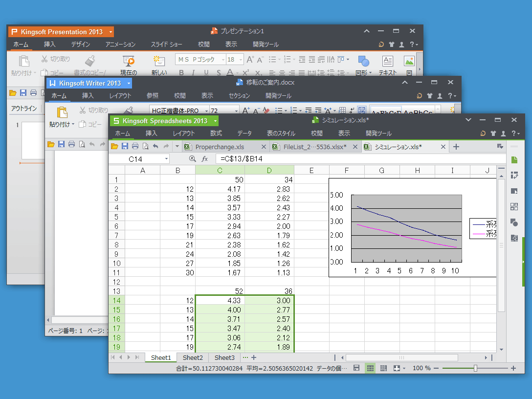Click Paste icon in Writer ribbon
The image size is (532, 399).
point(62,112)
